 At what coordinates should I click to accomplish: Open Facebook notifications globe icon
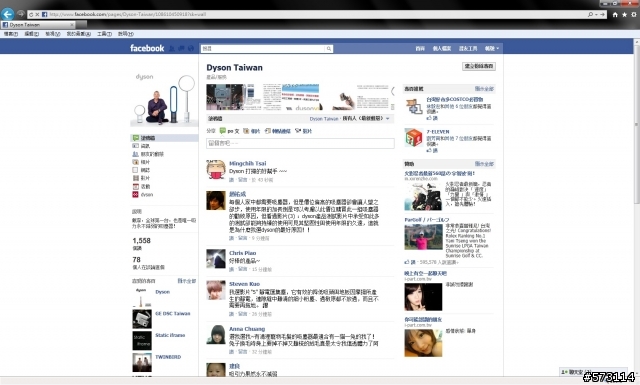[x=191, y=48]
